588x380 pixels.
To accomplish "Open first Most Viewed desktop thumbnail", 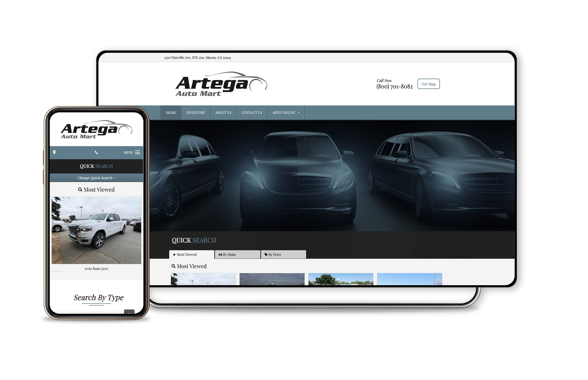I will coord(203,279).
